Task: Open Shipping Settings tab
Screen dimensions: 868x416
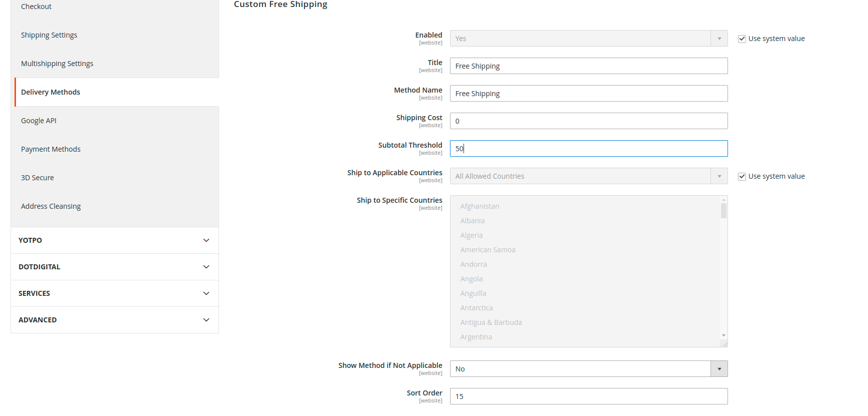Action: point(49,35)
